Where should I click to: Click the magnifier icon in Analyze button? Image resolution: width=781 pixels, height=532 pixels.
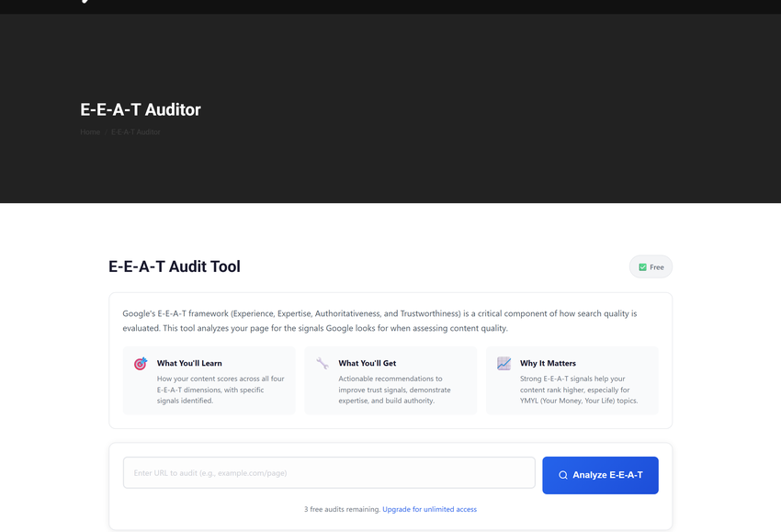tap(563, 475)
